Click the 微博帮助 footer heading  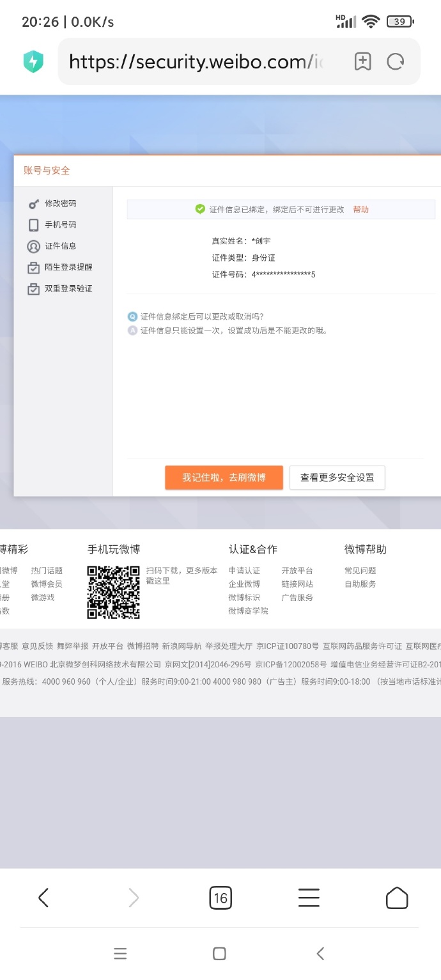pyautogui.click(x=366, y=549)
